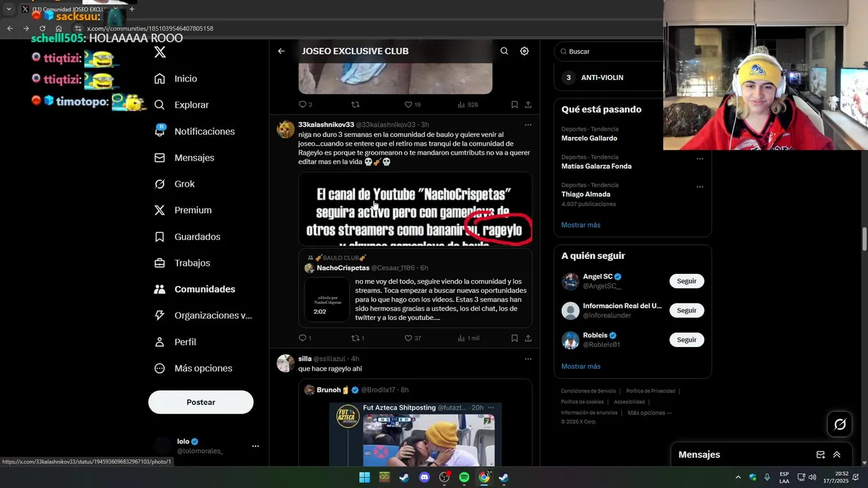
Task: Reload the page in browser
Action: click(42, 28)
